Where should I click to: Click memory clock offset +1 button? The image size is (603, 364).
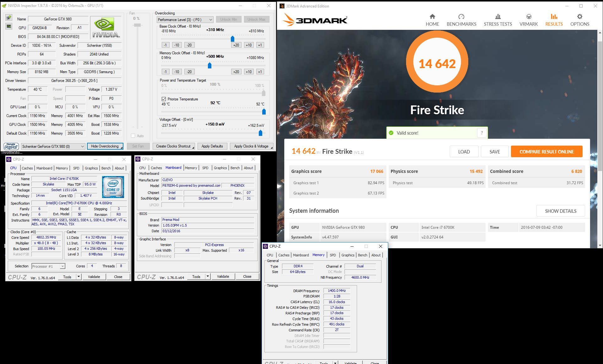click(260, 72)
